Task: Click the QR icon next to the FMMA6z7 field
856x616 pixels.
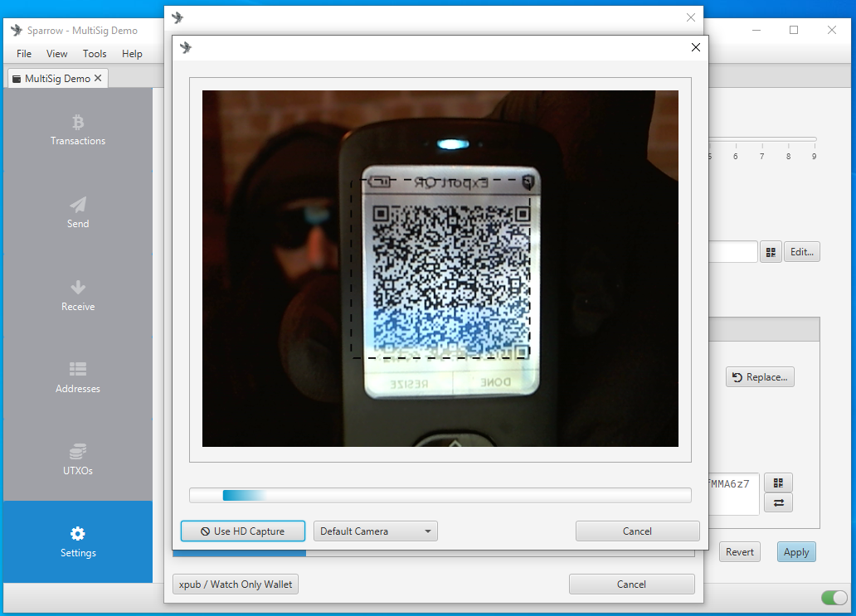Action: 778,483
